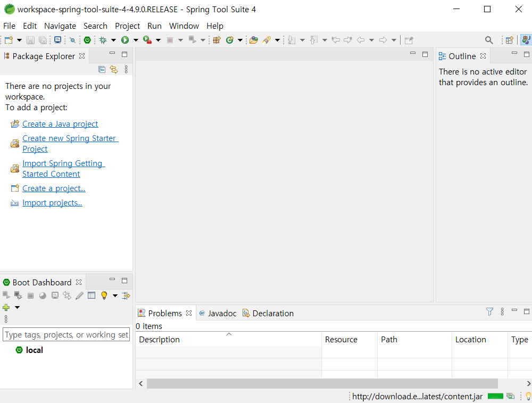This screenshot has height=403, width=532.
Task: Click the New wizard icon in toolbar
Action: point(9,40)
